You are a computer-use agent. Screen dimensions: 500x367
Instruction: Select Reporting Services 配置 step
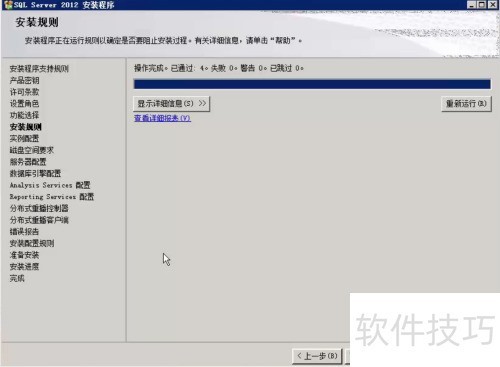point(52,197)
